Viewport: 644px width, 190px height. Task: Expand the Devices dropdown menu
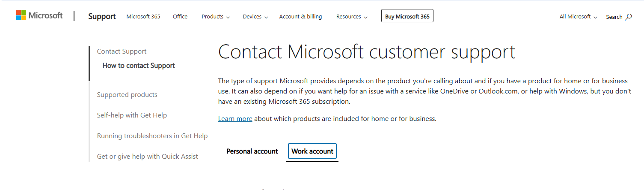tap(255, 16)
